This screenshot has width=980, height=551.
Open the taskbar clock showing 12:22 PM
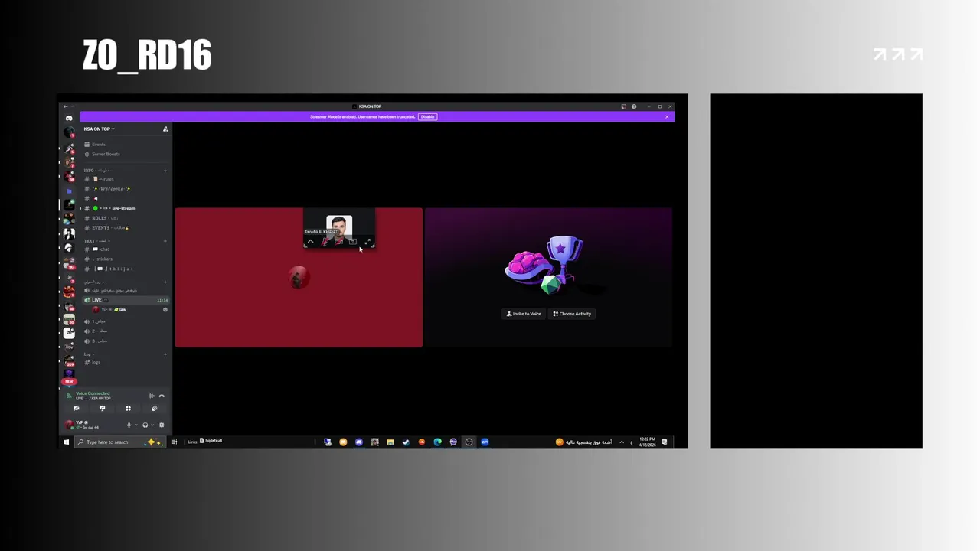pyautogui.click(x=647, y=442)
